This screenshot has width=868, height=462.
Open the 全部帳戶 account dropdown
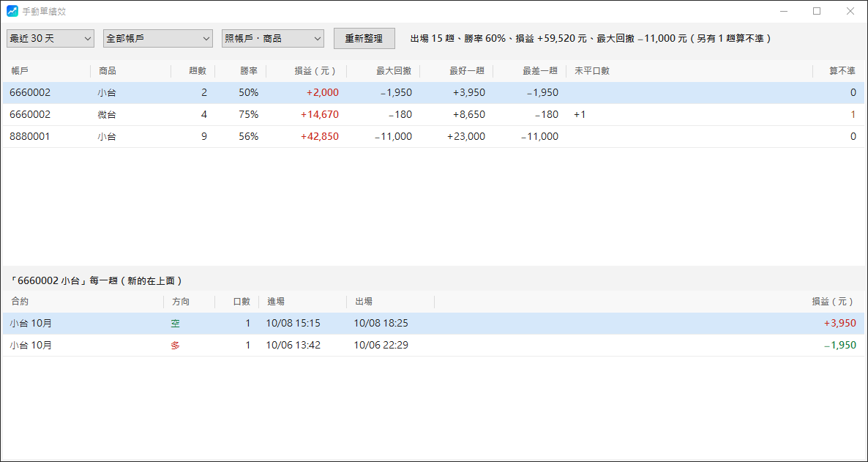pos(158,39)
